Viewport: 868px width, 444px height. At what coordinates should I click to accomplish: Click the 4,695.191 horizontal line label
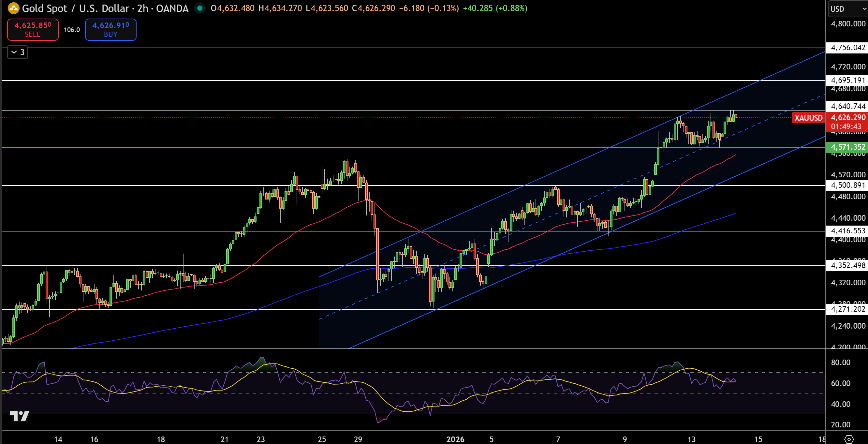pyautogui.click(x=848, y=80)
